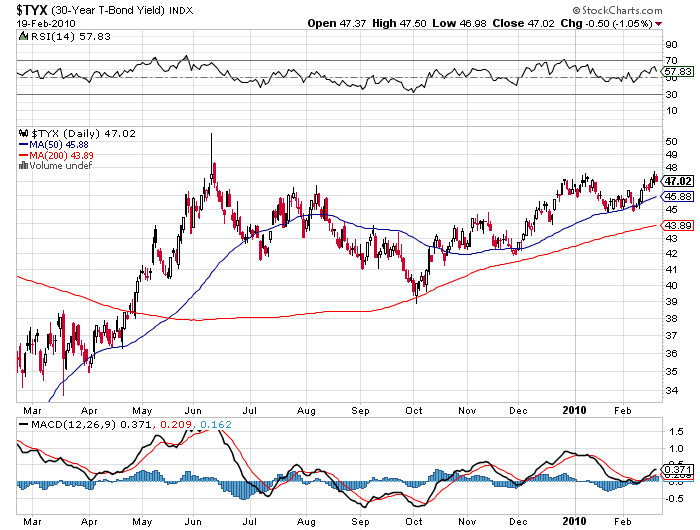
Task: Click the 41 level on price axis
Action: 671,269
